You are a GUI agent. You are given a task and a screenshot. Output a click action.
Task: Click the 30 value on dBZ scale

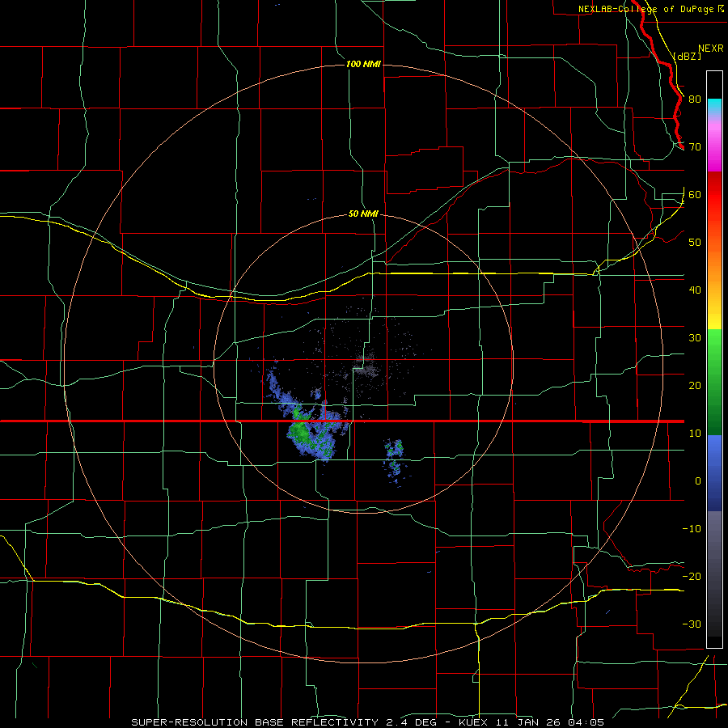tap(695, 338)
